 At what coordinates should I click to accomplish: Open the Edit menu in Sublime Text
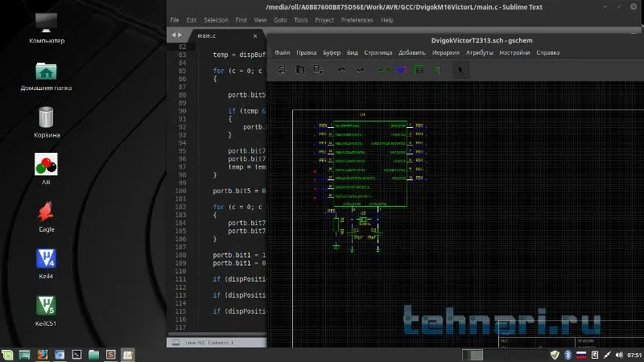(192, 20)
